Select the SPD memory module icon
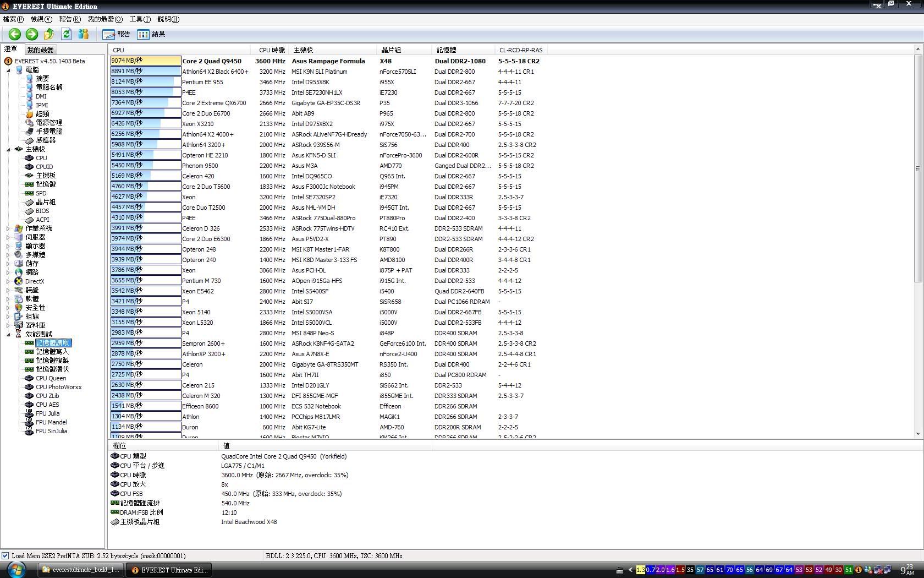924x578 pixels. tap(29, 193)
